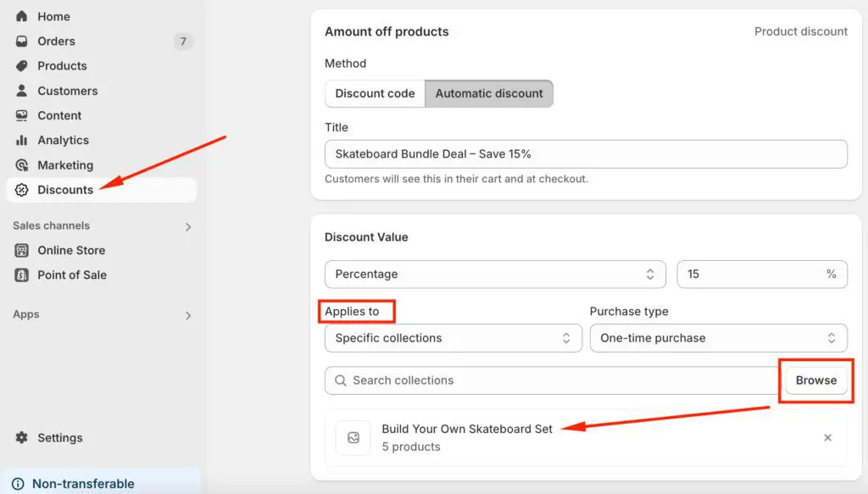Open the One-time purchase dropdown

tap(718, 337)
